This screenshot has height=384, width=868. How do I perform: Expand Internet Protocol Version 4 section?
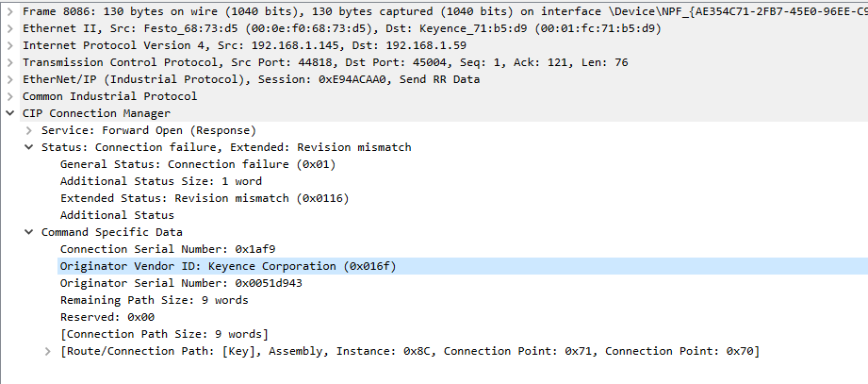[9, 45]
